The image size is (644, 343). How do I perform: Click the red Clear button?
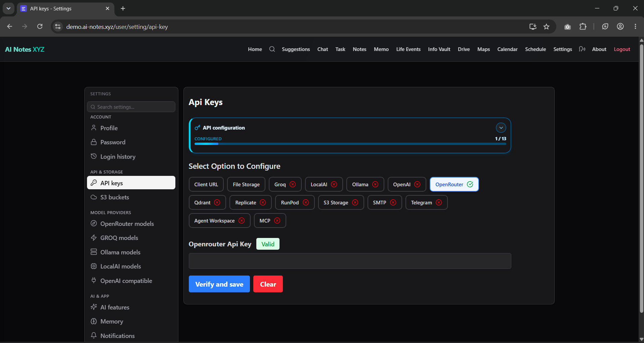[268, 284]
